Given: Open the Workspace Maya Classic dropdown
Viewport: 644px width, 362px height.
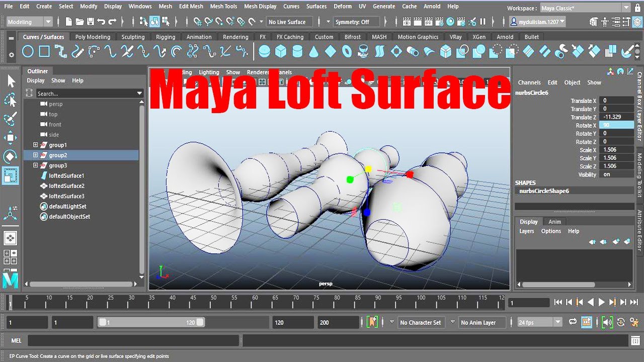Looking at the screenshot, I should [x=586, y=8].
